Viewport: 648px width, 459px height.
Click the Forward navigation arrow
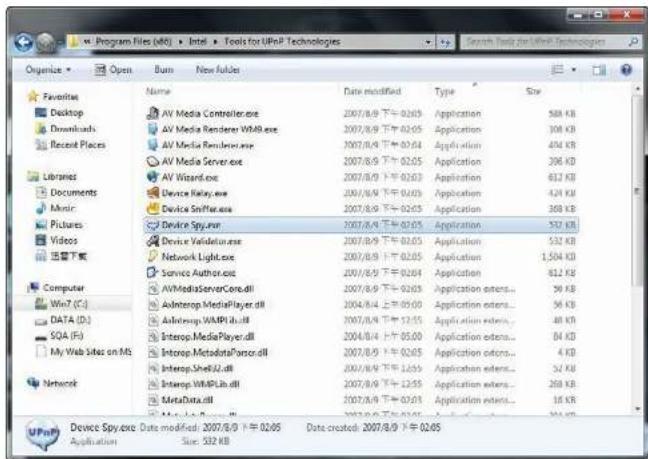[x=45, y=42]
